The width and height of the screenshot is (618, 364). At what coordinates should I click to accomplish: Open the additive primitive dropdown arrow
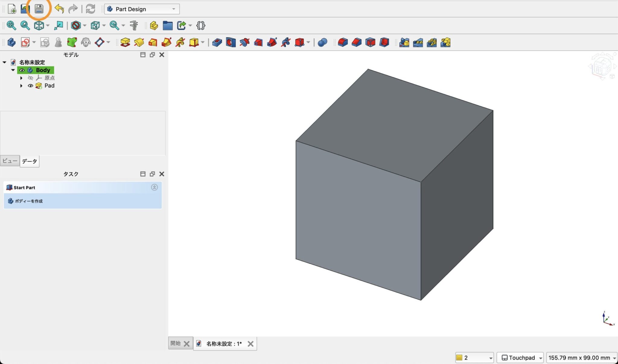pos(202,42)
